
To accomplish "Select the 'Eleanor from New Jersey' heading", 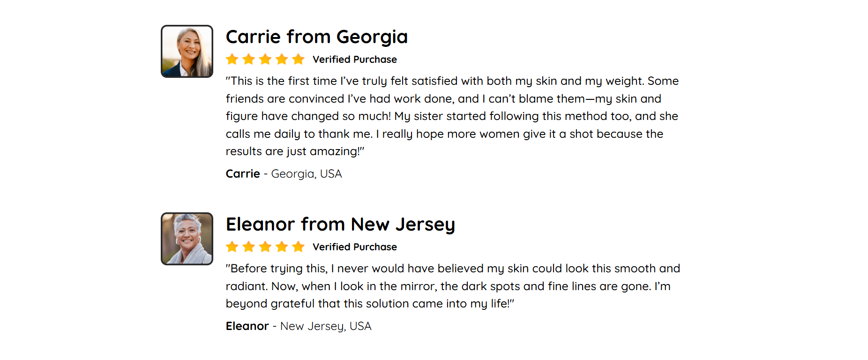I will click(x=341, y=225).
